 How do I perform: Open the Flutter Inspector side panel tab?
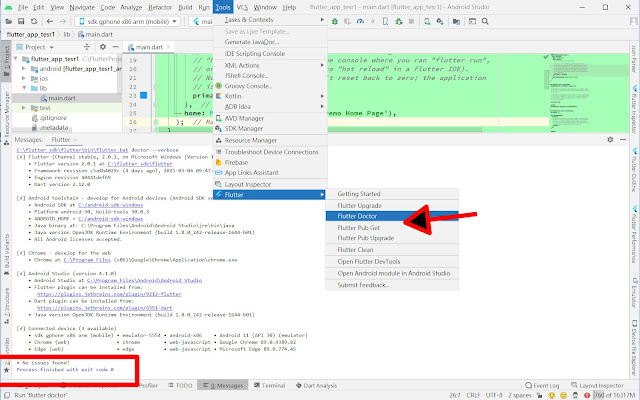(634, 108)
